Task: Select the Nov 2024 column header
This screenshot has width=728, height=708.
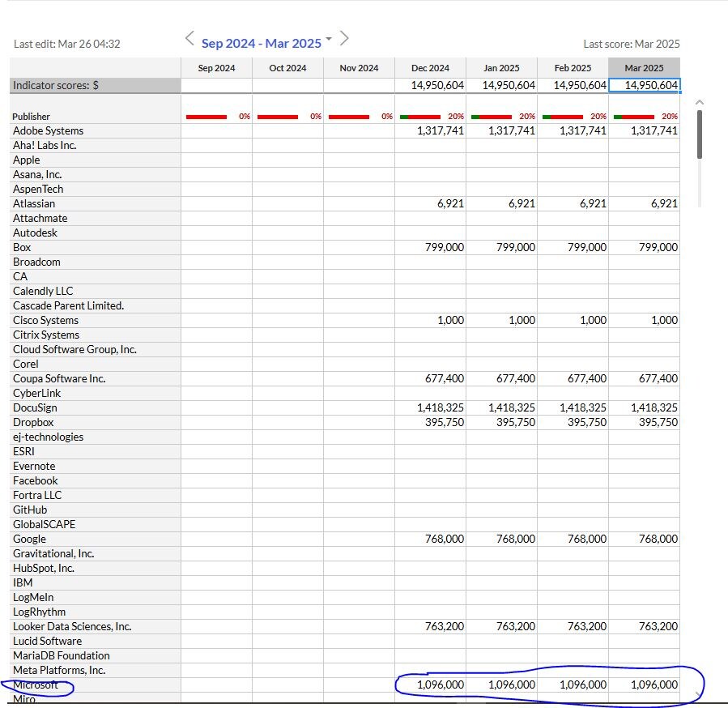Action: pos(359,68)
